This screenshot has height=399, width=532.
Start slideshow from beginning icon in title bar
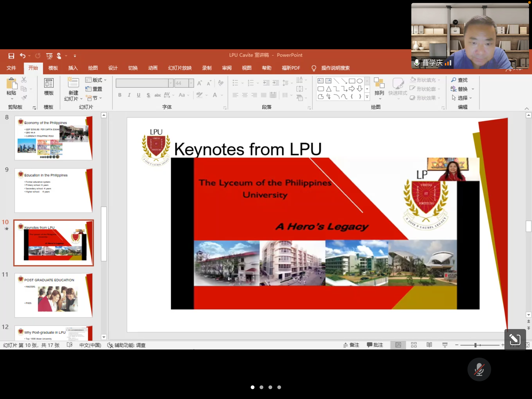click(x=49, y=56)
